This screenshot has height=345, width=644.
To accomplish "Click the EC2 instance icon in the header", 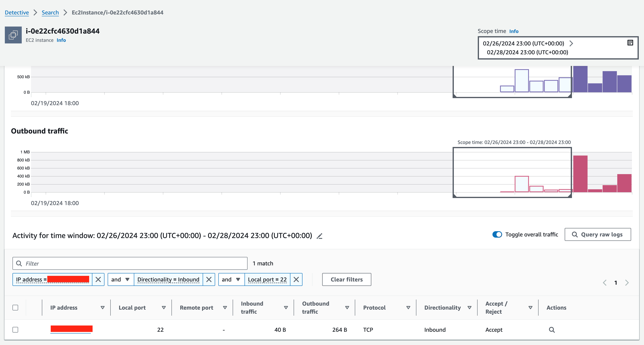I will 13,35.
